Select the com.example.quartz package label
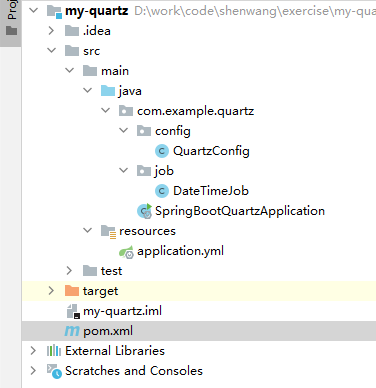The image size is (376, 388). coord(195,111)
